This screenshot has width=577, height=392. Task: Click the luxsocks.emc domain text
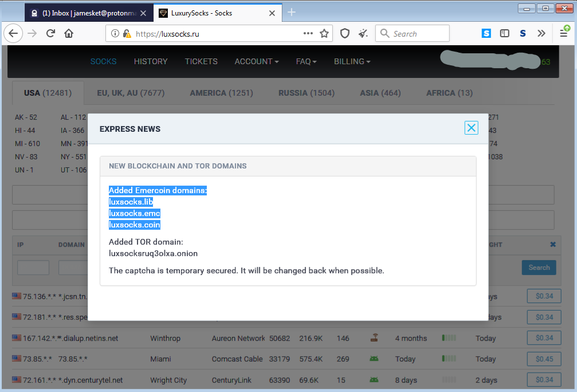(134, 213)
